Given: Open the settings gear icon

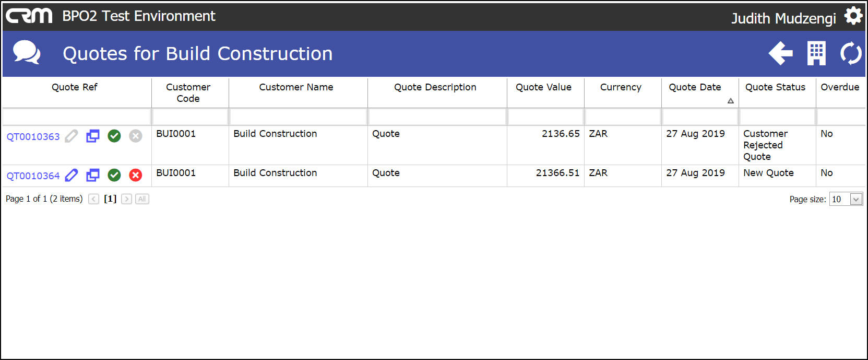Looking at the screenshot, I should [x=853, y=16].
